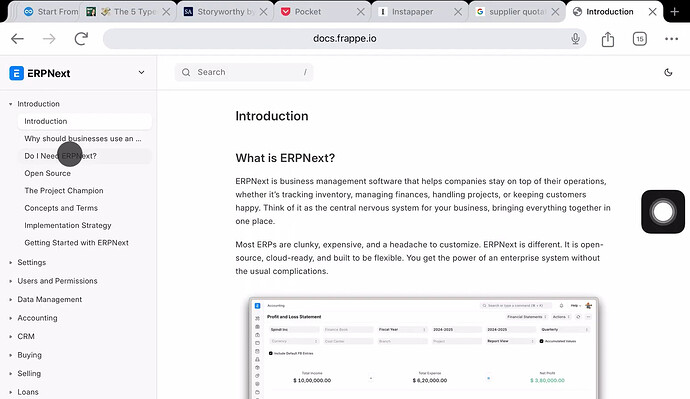
Task: Toggle dark mode with moon icon
Action: point(668,72)
